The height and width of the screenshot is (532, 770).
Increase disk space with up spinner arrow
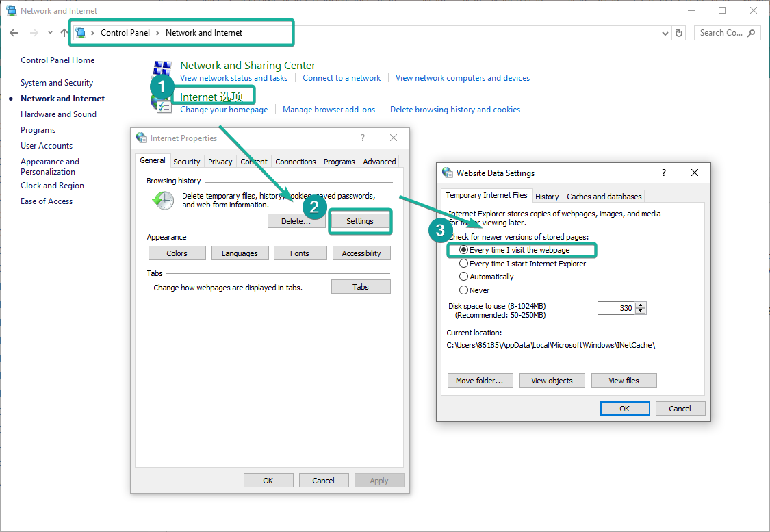pos(641,305)
